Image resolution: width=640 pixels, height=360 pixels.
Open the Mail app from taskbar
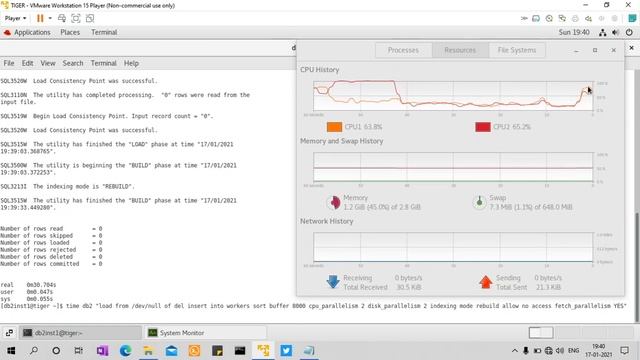[171, 351]
